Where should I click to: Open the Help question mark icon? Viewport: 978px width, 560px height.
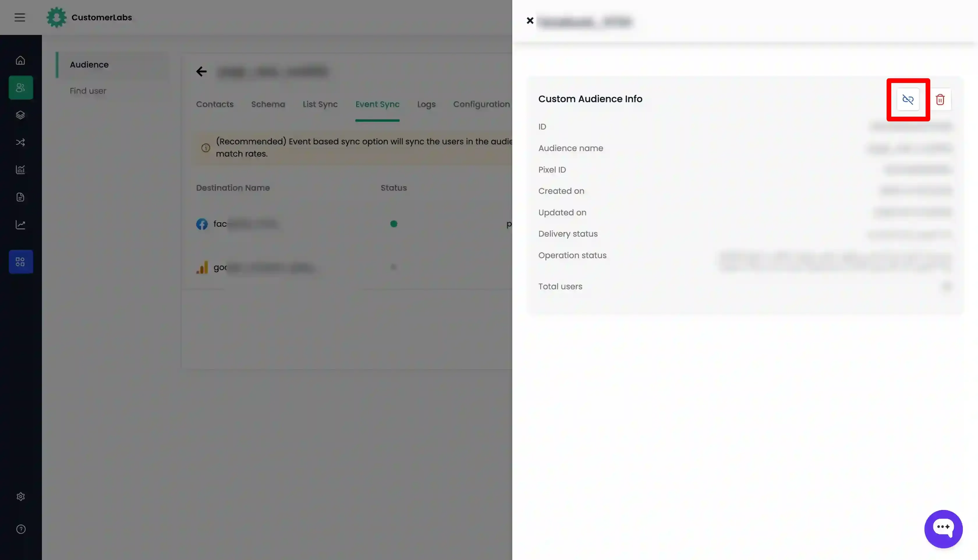coord(21,529)
